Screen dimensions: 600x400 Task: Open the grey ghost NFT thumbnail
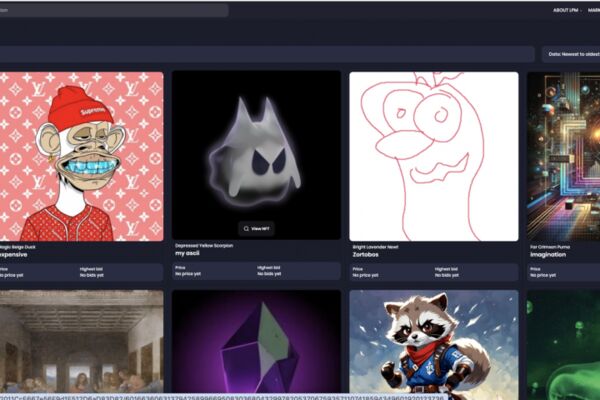coord(256,155)
